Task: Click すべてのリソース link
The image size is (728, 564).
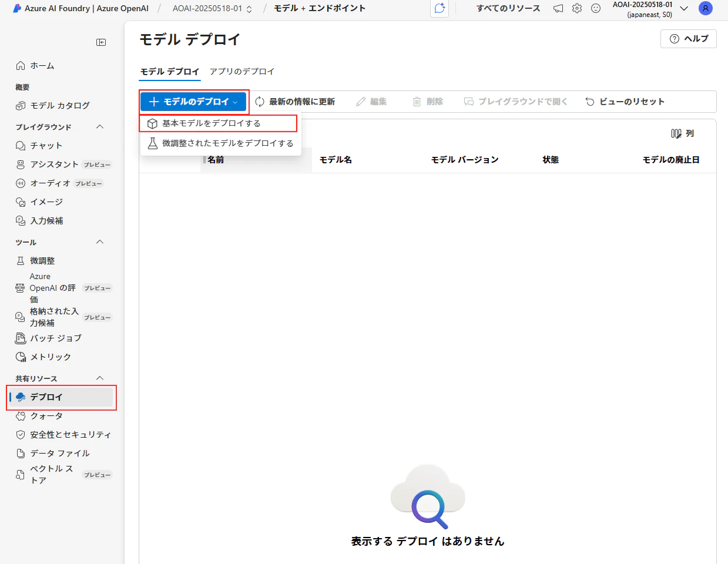Action: pos(508,8)
